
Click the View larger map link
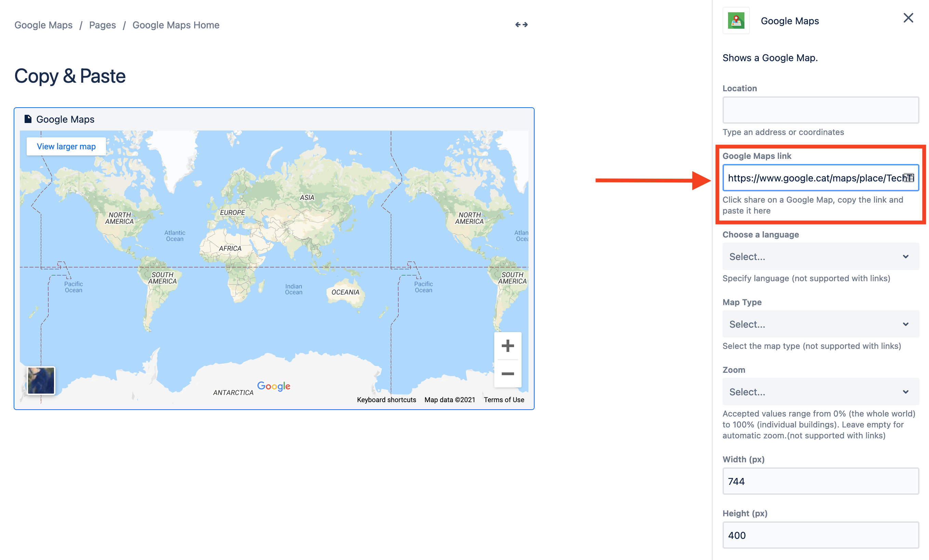pyautogui.click(x=66, y=147)
